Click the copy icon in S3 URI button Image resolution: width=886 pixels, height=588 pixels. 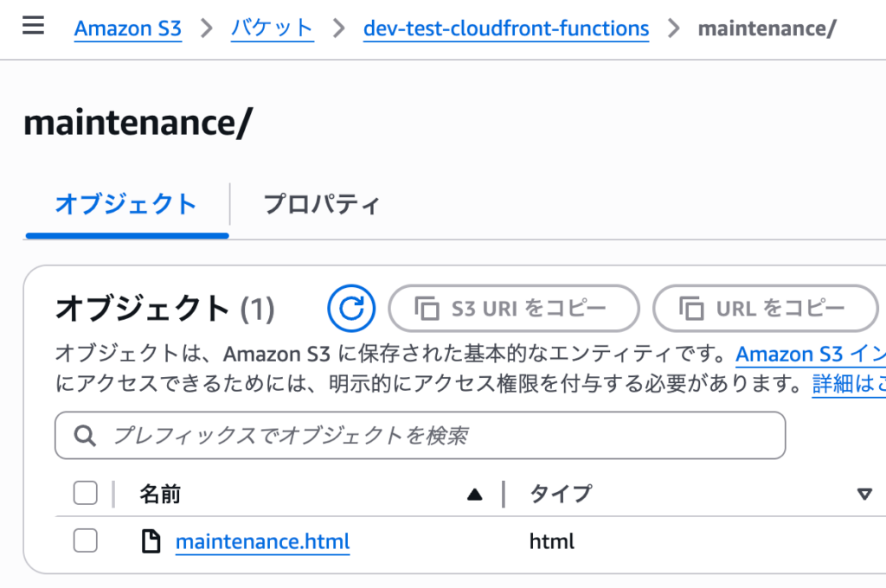coord(428,308)
